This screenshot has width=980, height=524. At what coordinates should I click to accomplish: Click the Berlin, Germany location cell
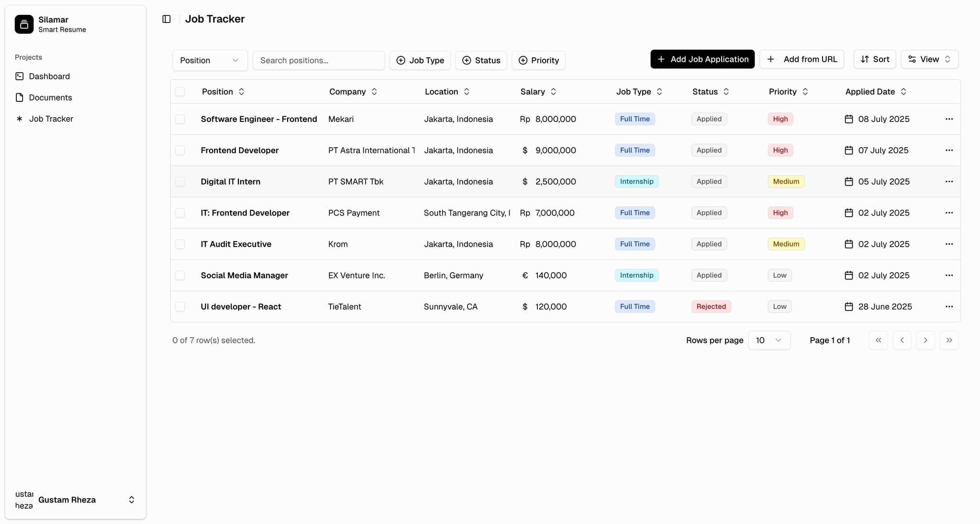454,275
